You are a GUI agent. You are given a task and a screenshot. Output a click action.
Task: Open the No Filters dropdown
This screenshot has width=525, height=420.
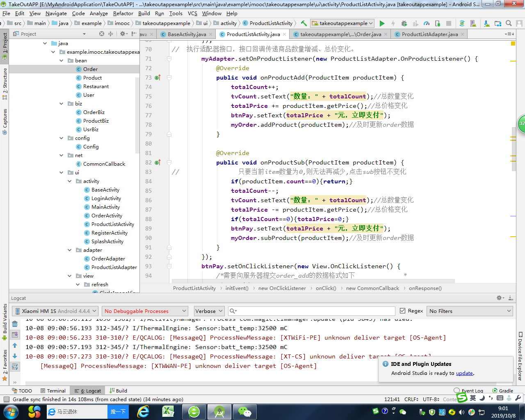470,311
